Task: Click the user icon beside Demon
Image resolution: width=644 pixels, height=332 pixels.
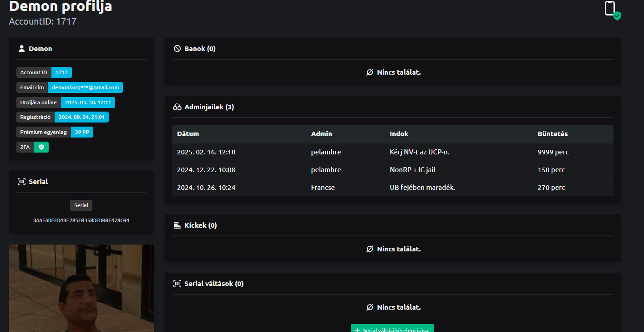Action: [21, 49]
